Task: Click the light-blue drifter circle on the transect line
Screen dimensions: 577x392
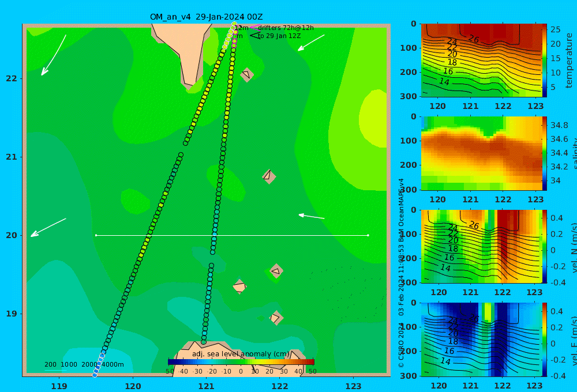Action: pyautogui.click(x=215, y=234)
